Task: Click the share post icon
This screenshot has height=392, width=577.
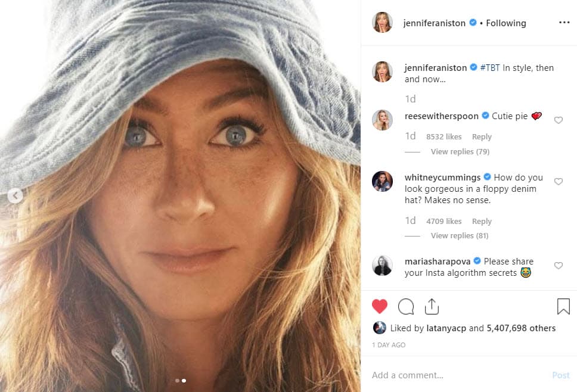Action: (432, 306)
